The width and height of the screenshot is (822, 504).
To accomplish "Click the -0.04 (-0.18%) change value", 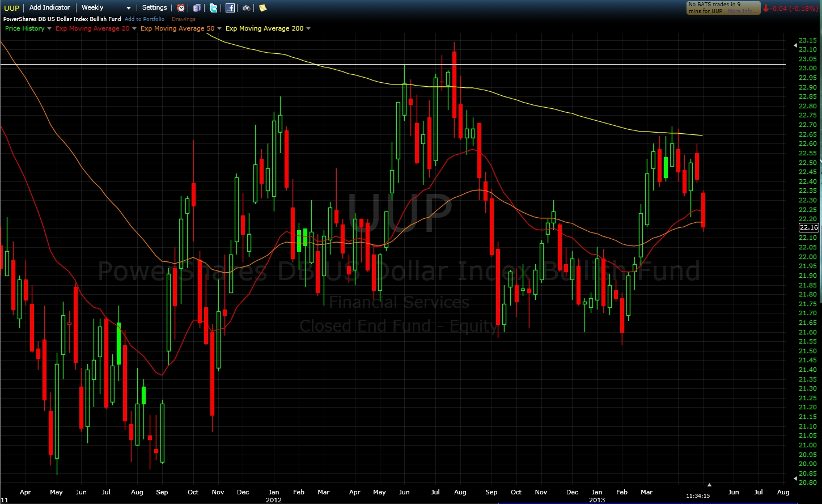I will tap(794, 8).
